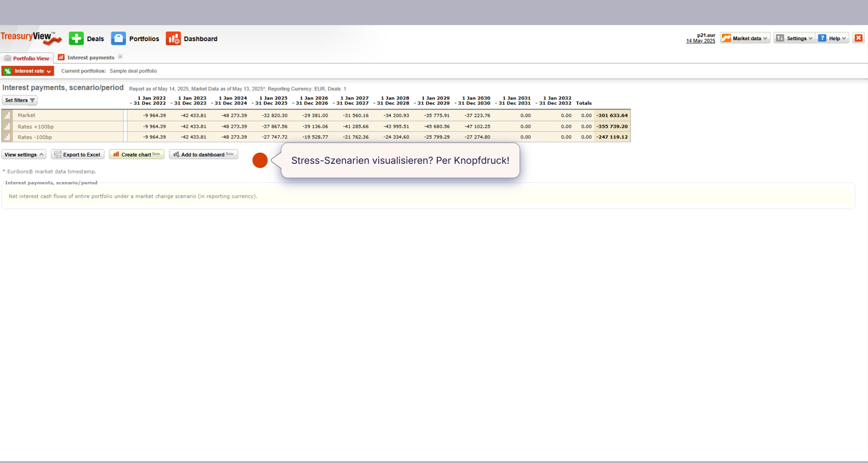
Task: Click the red logout X icon
Action: pos(858,38)
